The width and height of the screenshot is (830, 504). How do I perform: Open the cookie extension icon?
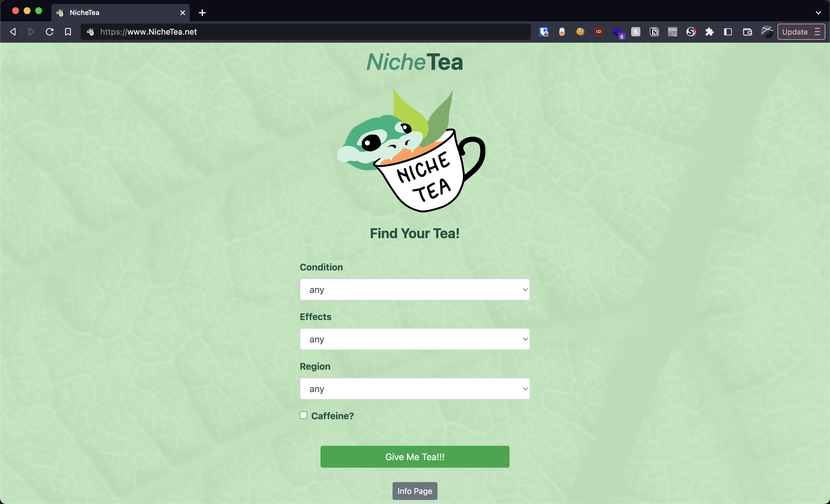point(580,32)
